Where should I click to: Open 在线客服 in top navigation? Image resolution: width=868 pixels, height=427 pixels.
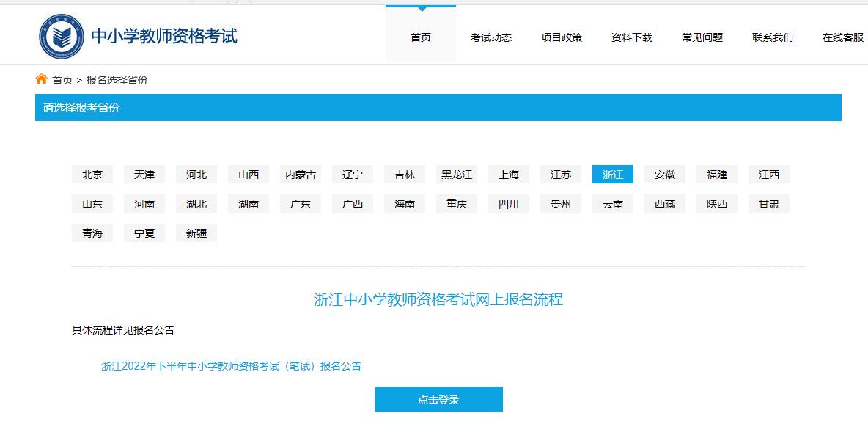click(x=843, y=37)
